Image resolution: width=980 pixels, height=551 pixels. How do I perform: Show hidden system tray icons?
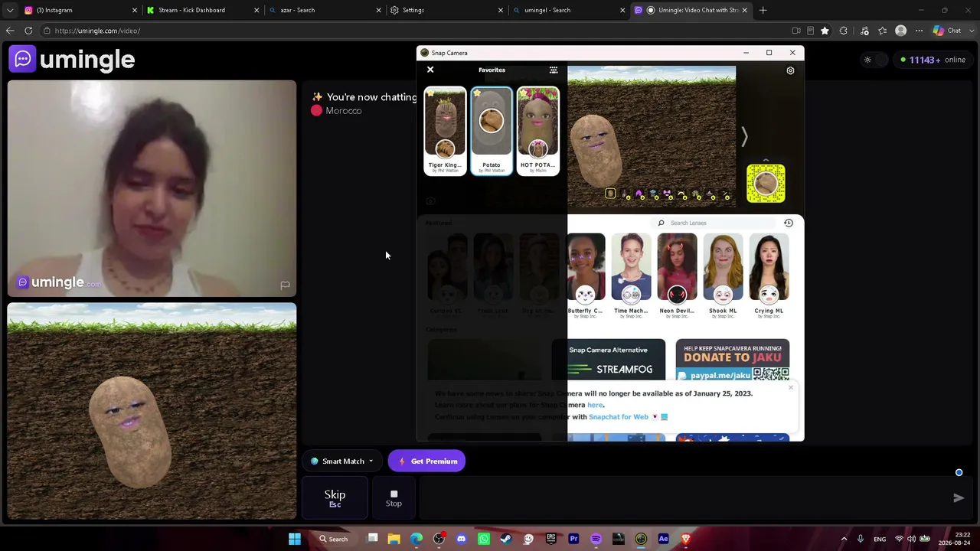coord(844,539)
